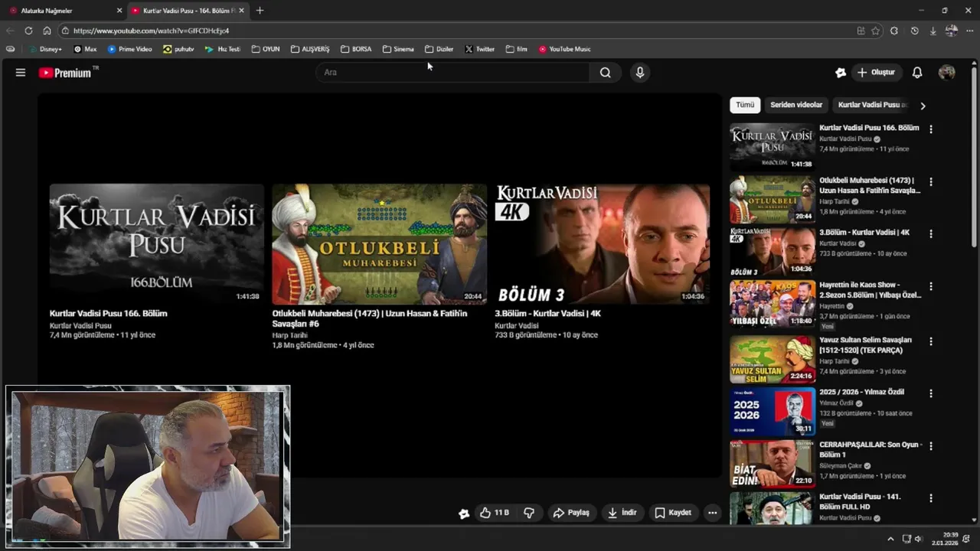Share the video via Paylaş

pyautogui.click(x=571, y=513)
